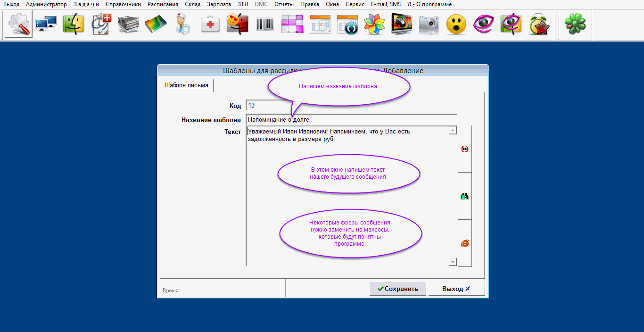Click the binoculars search icon

coord(465,196)
